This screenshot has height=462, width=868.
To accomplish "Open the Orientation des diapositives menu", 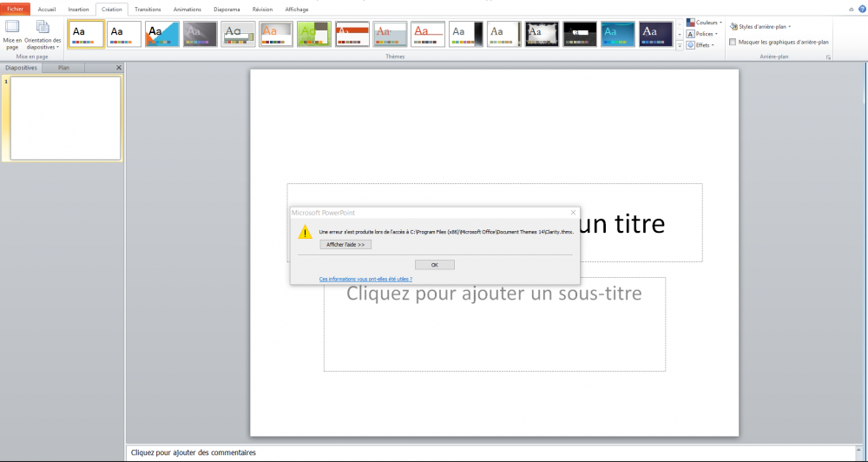I will 43,36.
